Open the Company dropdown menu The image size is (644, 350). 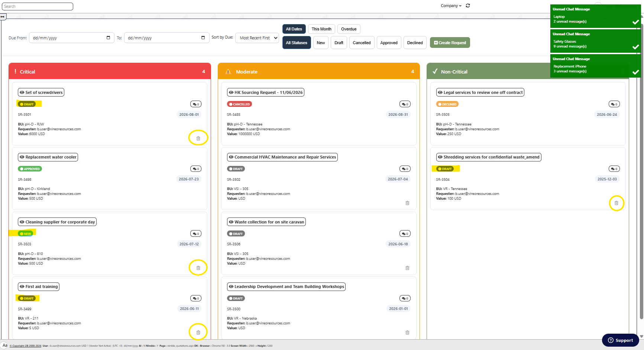coord(451,6)
